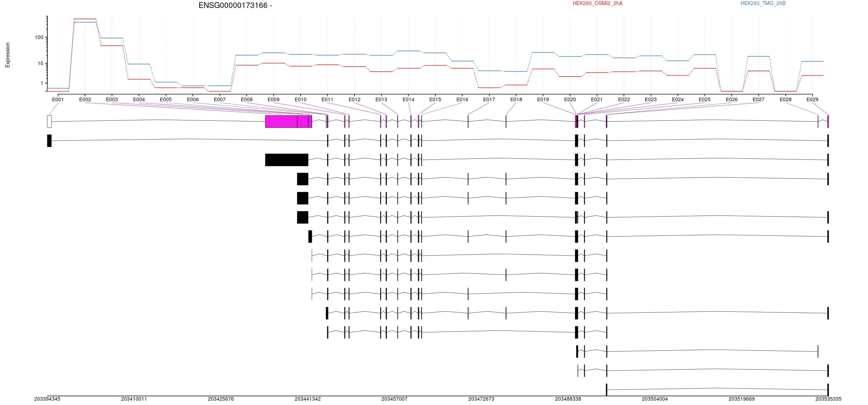Click exon label E002
The height and width of the screenshot is (405, 868).
click(x=85, y=99)
